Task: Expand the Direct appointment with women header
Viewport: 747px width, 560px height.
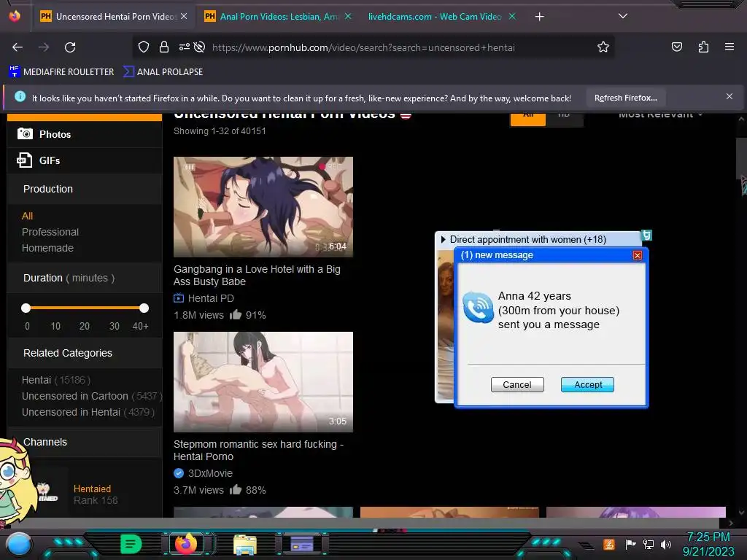Action: coord(528,239)
